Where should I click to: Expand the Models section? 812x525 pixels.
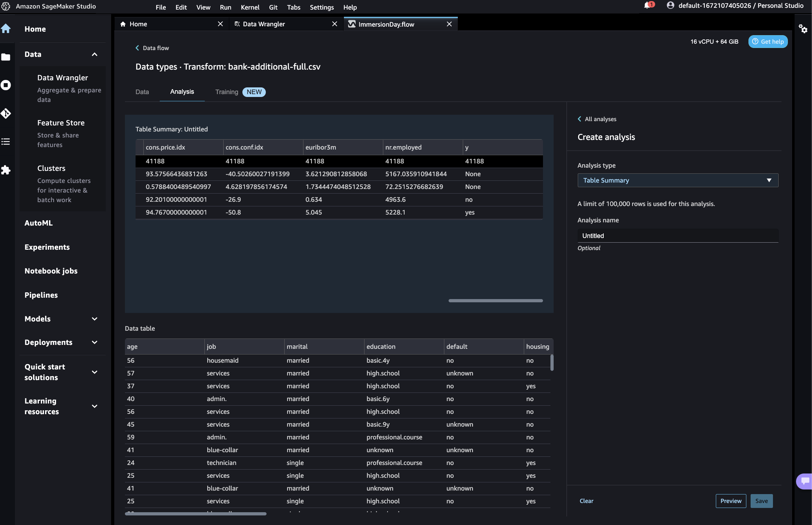pyautogui.click(x=94, y=319)
